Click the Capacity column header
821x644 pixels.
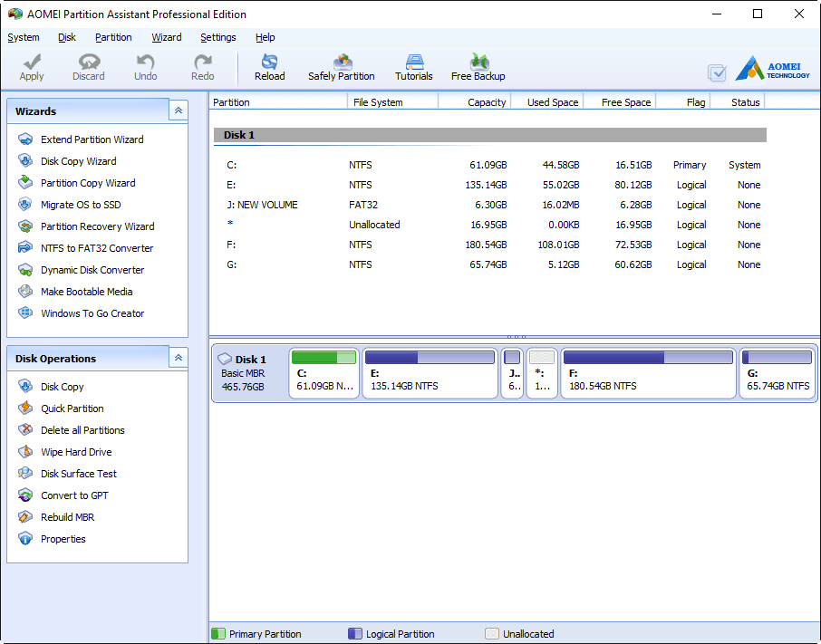(x=474, y=102)
